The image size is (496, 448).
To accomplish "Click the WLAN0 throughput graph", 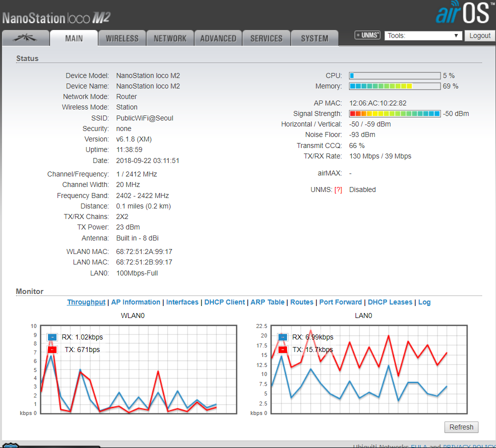I will (x=138, y=369).
